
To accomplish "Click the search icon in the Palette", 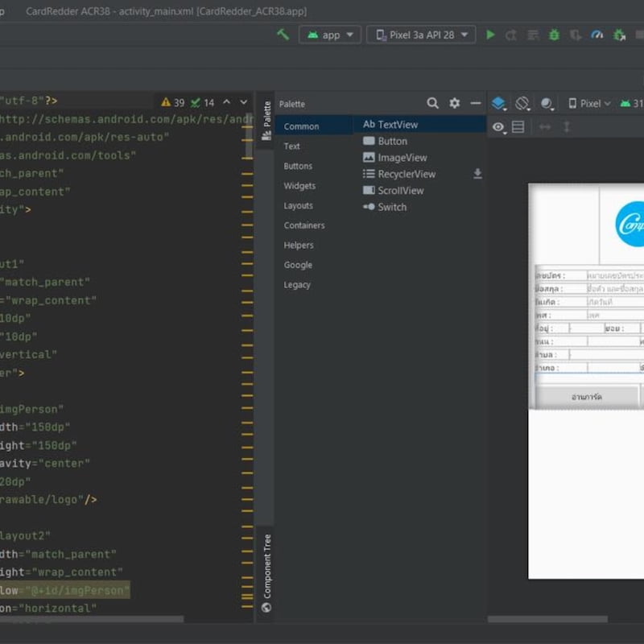I will pos(432,104).
